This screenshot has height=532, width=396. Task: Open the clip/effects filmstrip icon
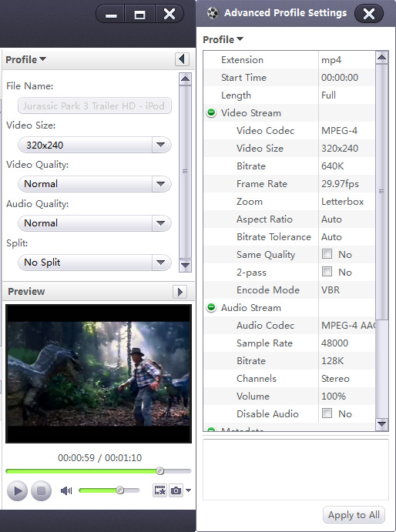[x=159, y=490]
